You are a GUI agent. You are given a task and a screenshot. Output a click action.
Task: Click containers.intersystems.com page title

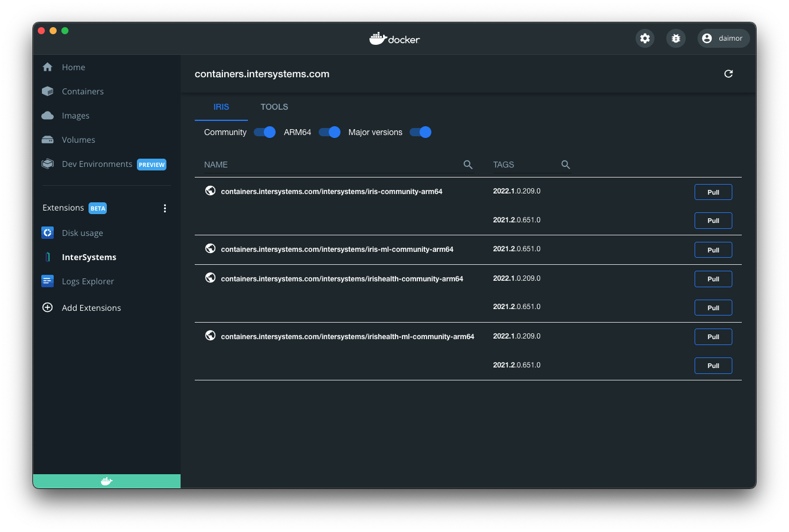[x=262, y=74]
